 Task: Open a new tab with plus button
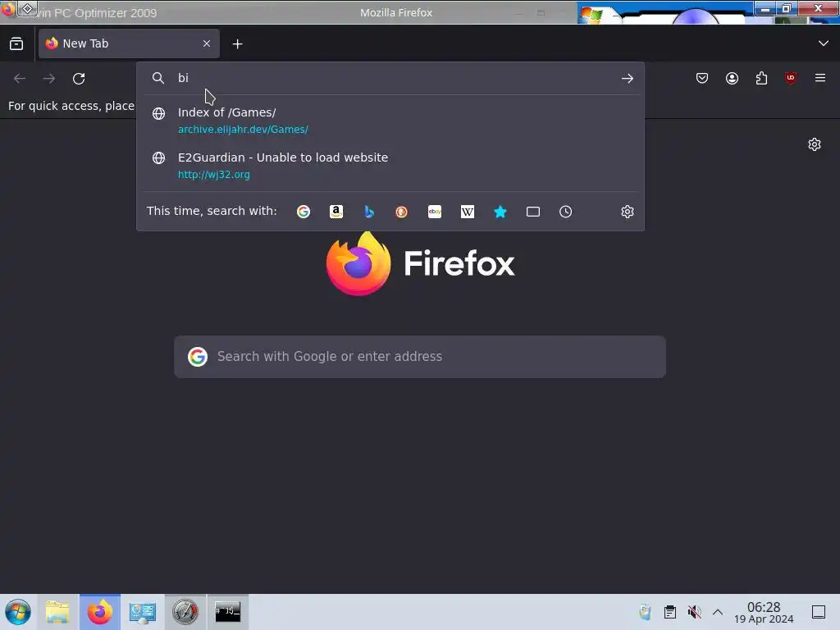[x=237, y=44]
